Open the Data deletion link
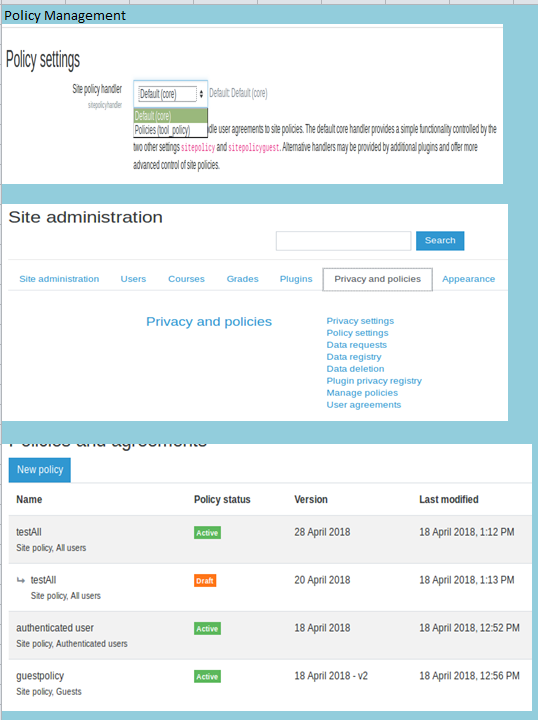This screenshot has height=720, width=538. (355, 369)
